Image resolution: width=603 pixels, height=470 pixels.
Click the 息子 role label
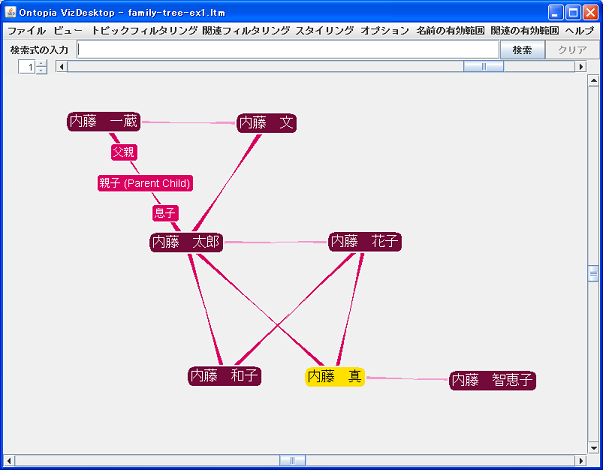pos(165,213)
